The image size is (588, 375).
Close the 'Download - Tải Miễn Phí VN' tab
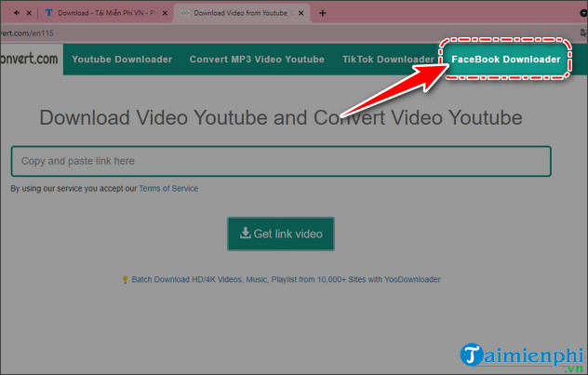165,13
